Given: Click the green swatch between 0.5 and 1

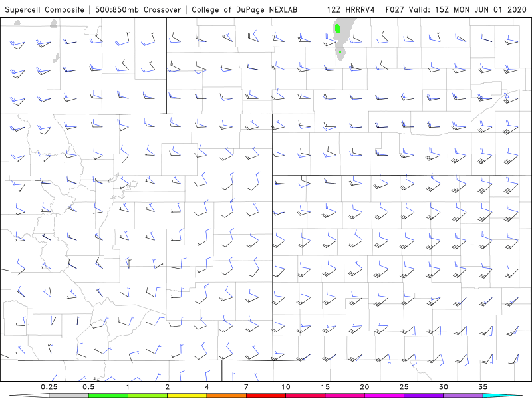Looking at the screenshot, I should coord(108,396).
